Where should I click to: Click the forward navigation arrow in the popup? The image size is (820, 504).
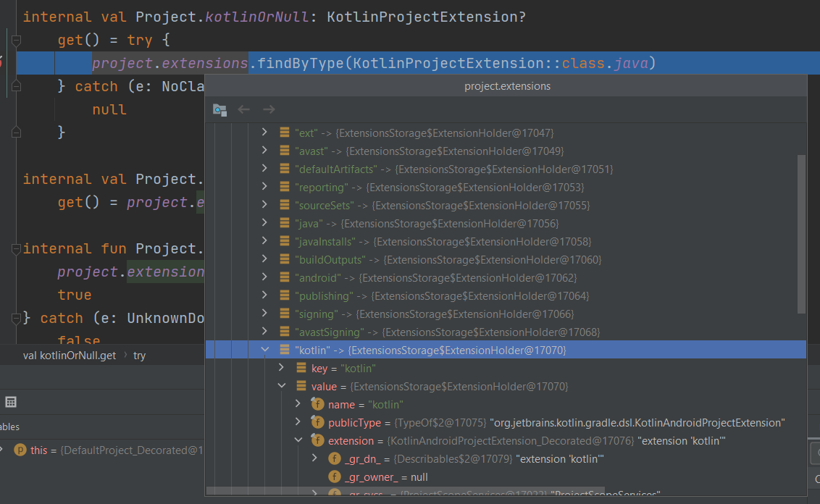pos(269,109)
